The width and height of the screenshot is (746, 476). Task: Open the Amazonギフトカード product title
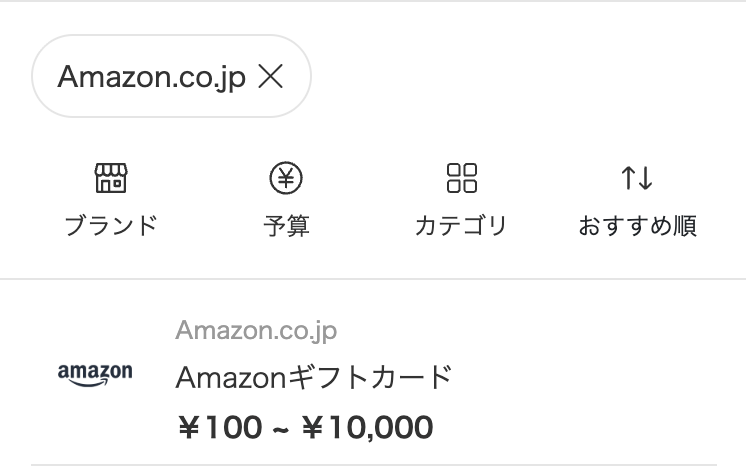point(314,377)
